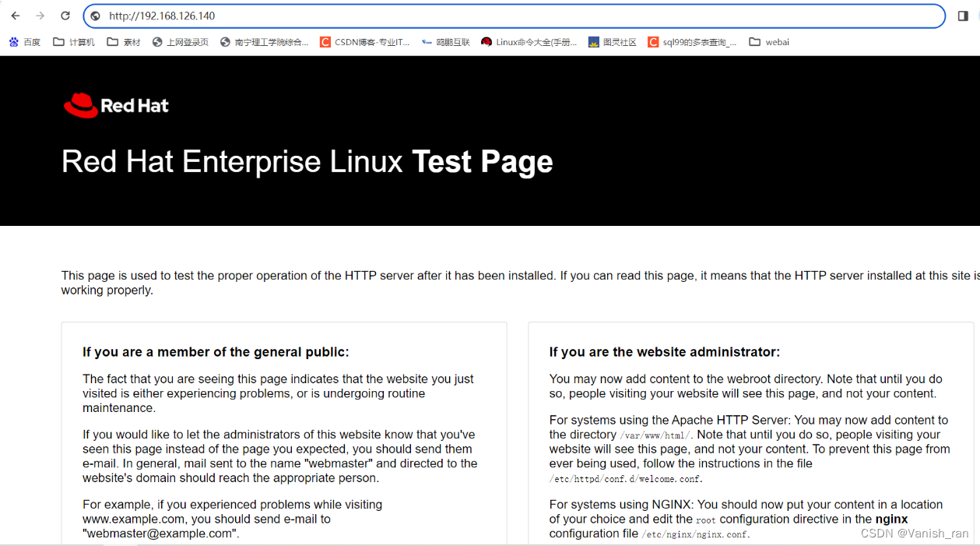Open the 图灵社区 bookmark
The height and width of the screenshot is (546, 980).
coord(613,42)
